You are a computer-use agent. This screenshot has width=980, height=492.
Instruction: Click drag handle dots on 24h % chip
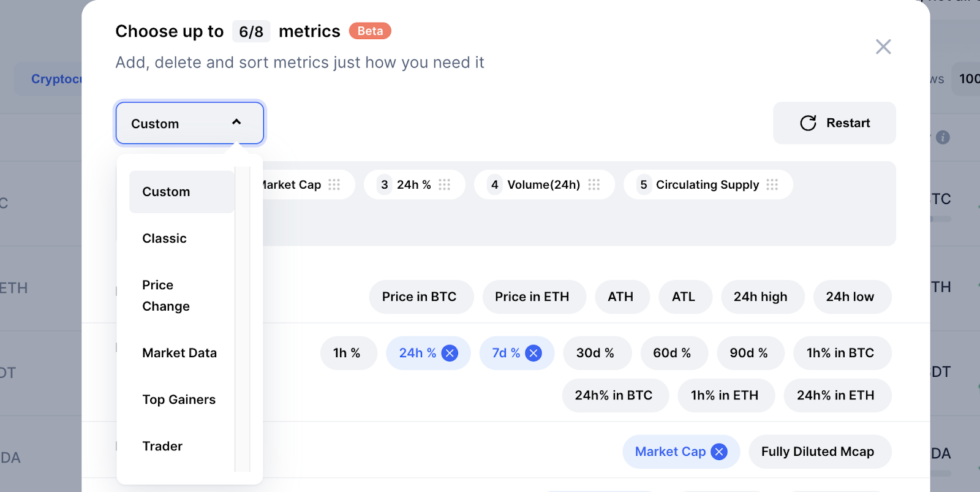(x=445, y=184)
